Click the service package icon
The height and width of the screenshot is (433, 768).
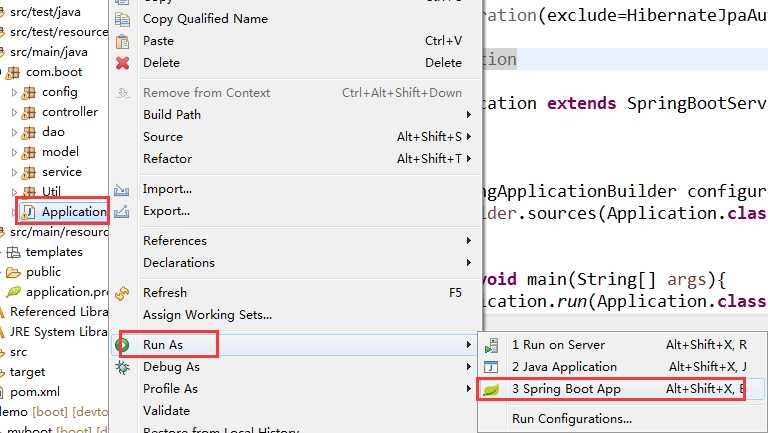(28, 172)
